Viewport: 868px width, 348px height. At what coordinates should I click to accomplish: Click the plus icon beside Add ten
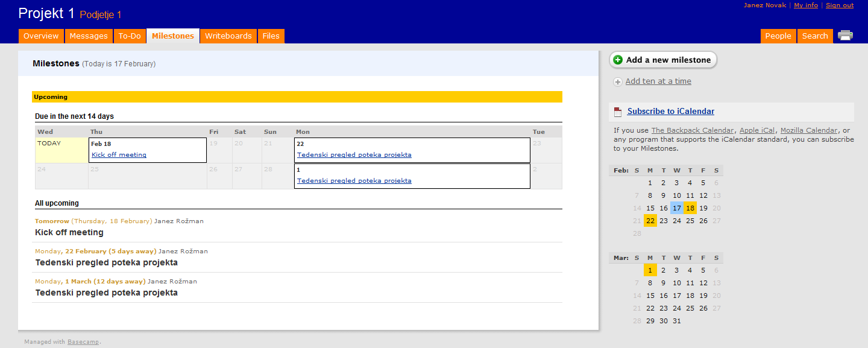coord(618,82)
